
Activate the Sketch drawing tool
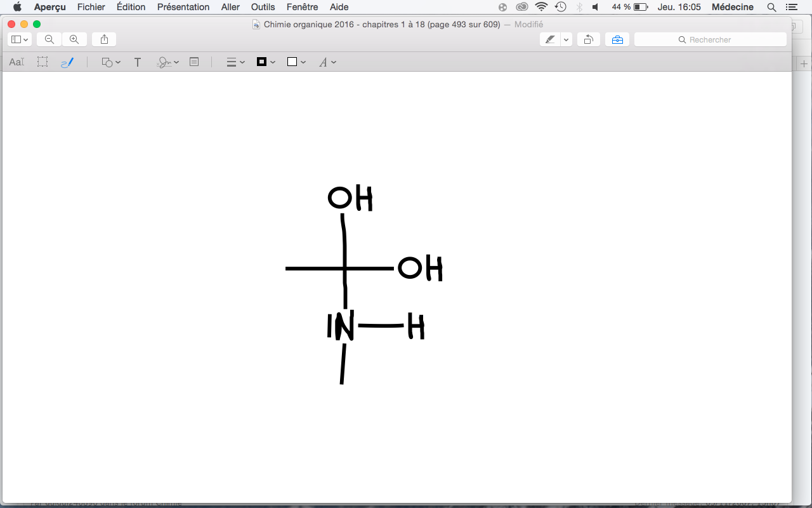[x=67, y=62]
